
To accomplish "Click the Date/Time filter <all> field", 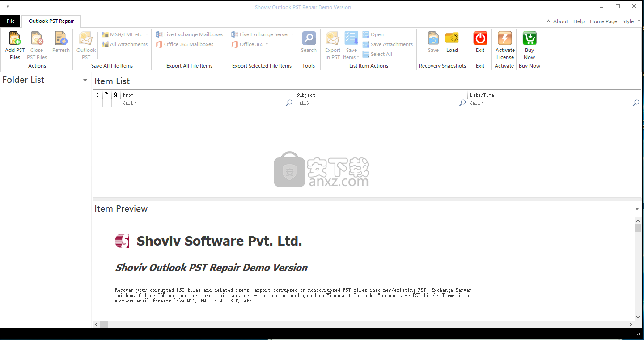I will click(550, 103).
